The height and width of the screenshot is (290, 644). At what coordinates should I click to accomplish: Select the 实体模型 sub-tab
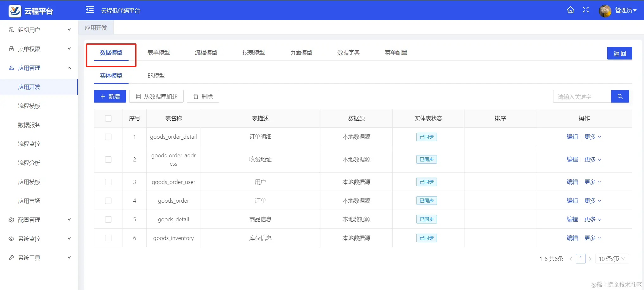click(x=111, y=76)
